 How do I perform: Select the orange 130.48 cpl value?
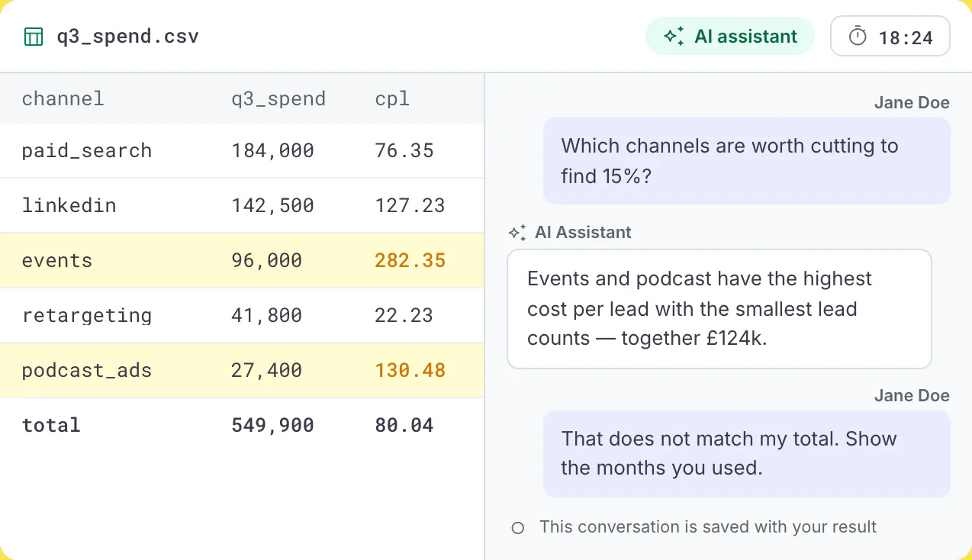pos(410,371)
